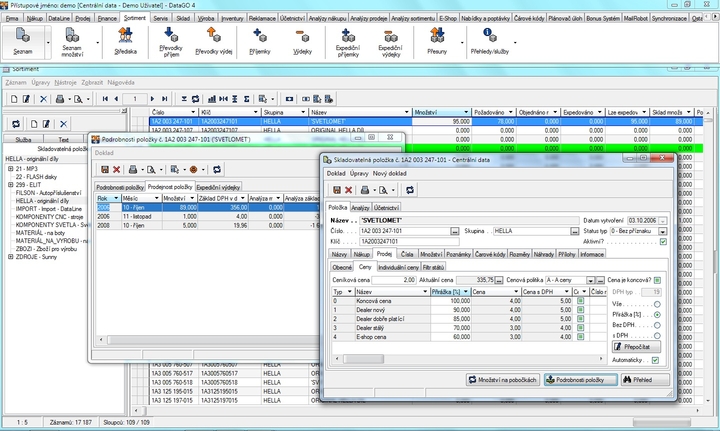The image size is (720, 431).
Task: Open Přirážka [%] column filter dropdown
Action: (466, 292)
